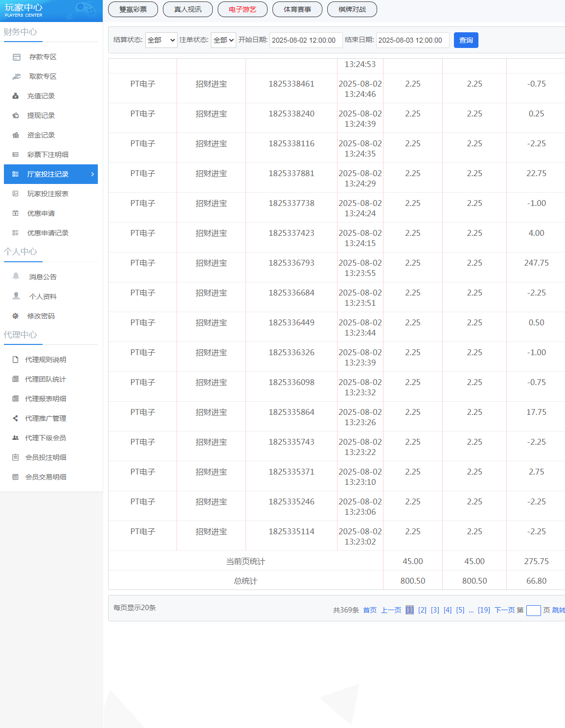
Task: Switch to the 体育赛事 tab
Action: [297, 9]
